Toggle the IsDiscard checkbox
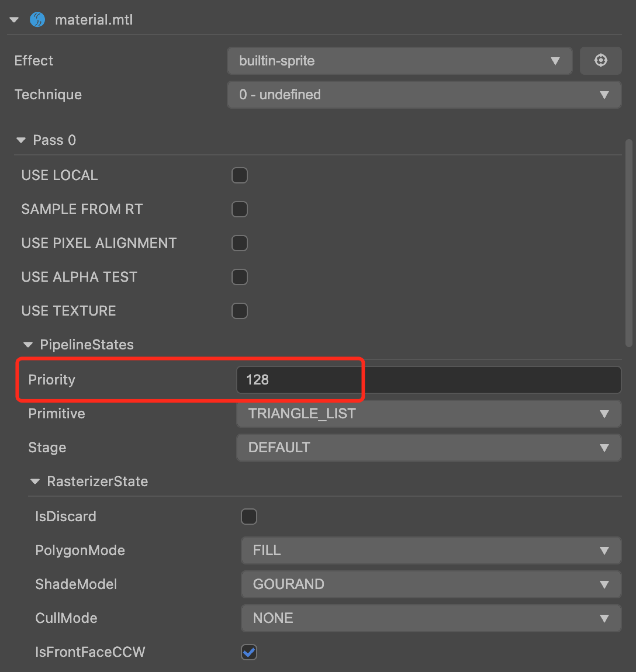 point(249,517)
